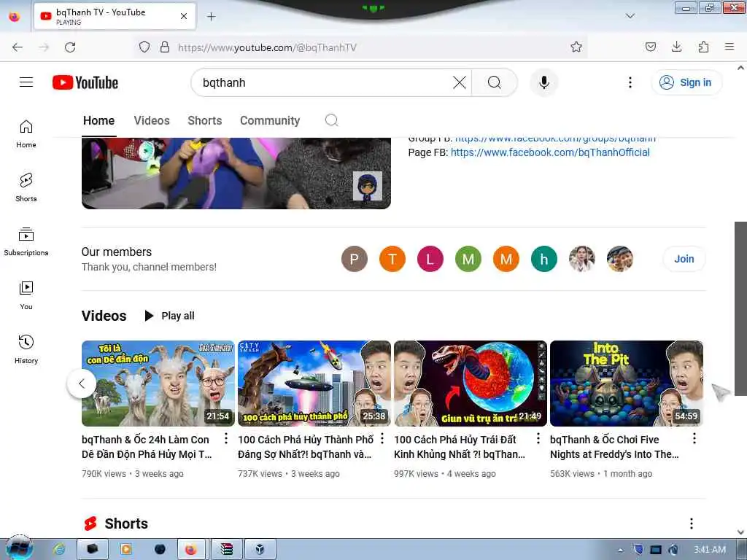The height and width of the screenshot is (560, 747).
Task: Open WinRAR books icon in taskbar
Action: [226, 550]
